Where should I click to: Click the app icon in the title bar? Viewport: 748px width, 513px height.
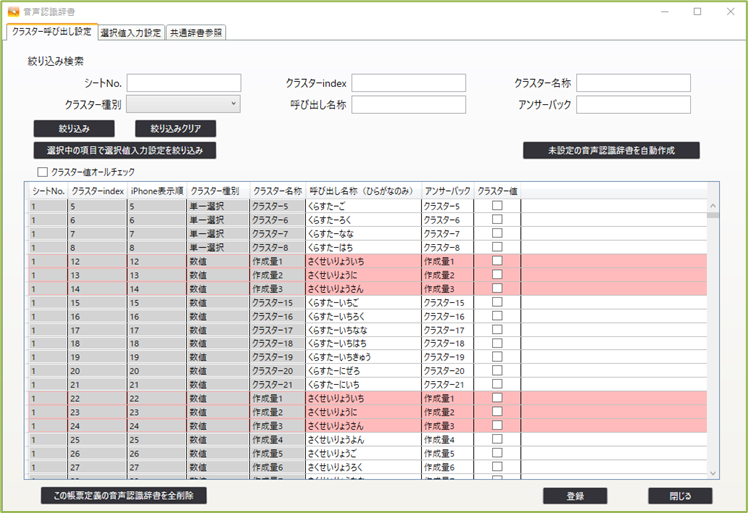(12, 12)
